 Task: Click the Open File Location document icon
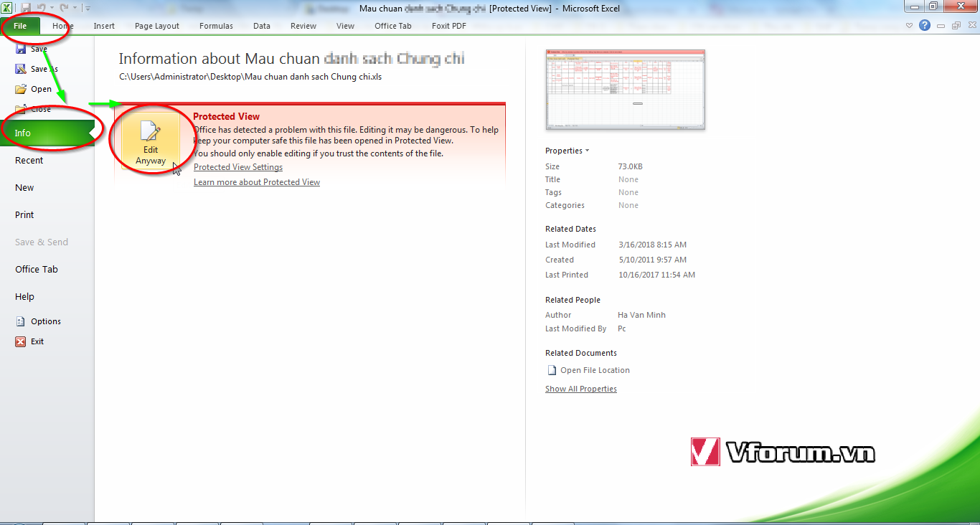pyautogui.click(x=552, y=370)
